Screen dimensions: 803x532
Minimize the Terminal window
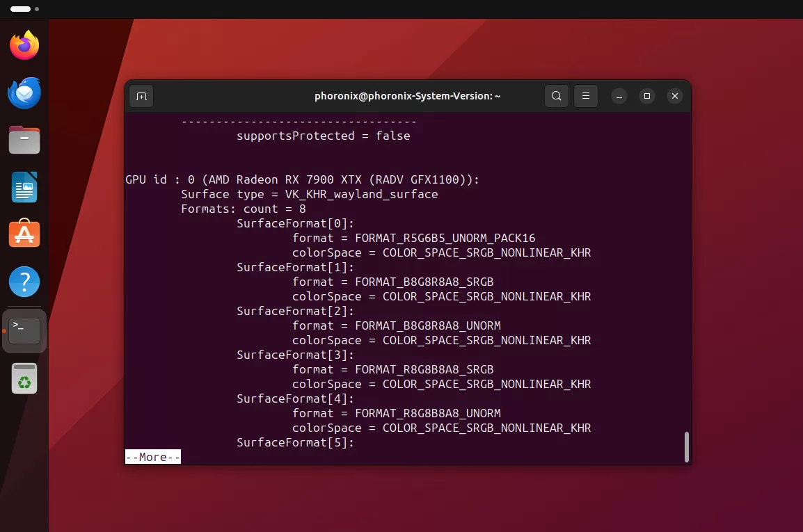(619, 96)
